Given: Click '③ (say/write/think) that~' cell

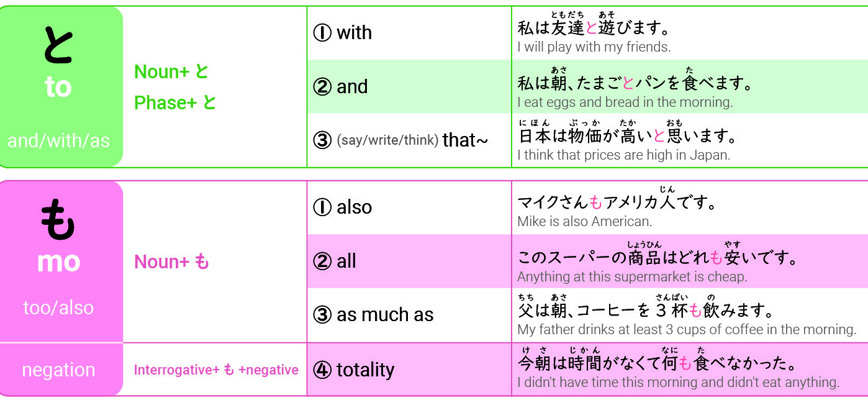Looking at the screenshot, I should (409, 140).
